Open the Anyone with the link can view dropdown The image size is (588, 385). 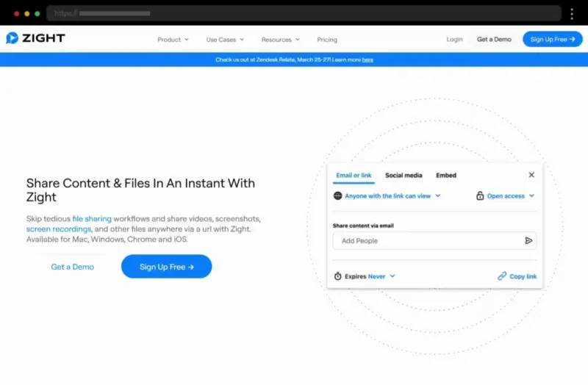coord(392,195)
